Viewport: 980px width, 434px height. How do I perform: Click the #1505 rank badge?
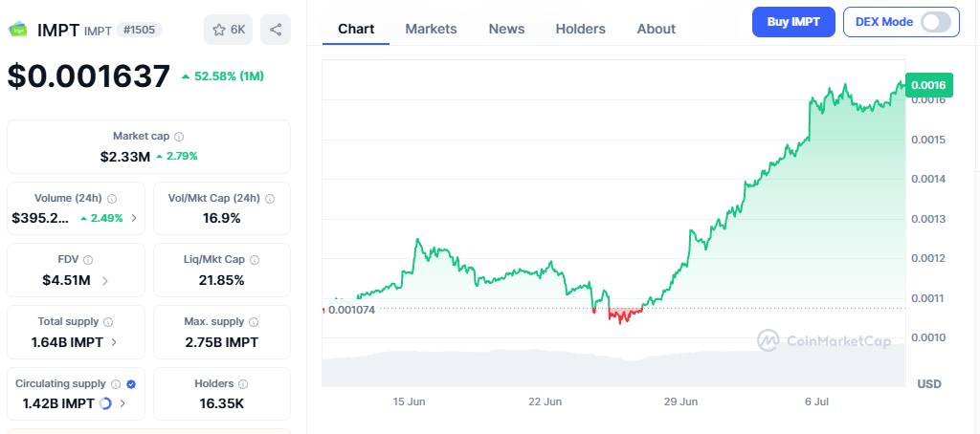click(x=139, y=30)
